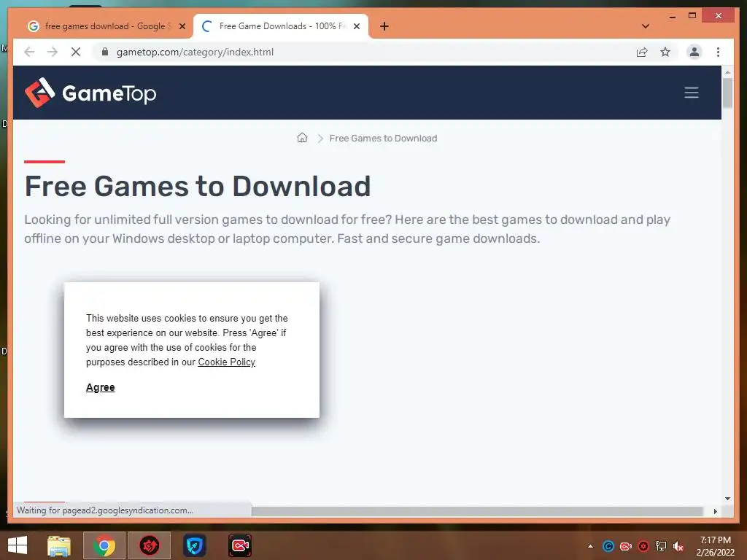This screenshot has height=560, width=747.
Task: Open File Explorer from taskbar
Action: 59,545
